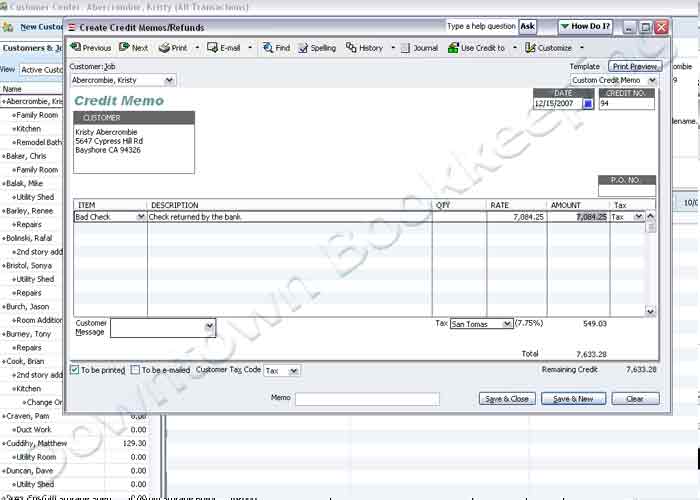700x500 pixels.
Task: Enable the To be e-mailed checkbox
Action: (135, 370)
